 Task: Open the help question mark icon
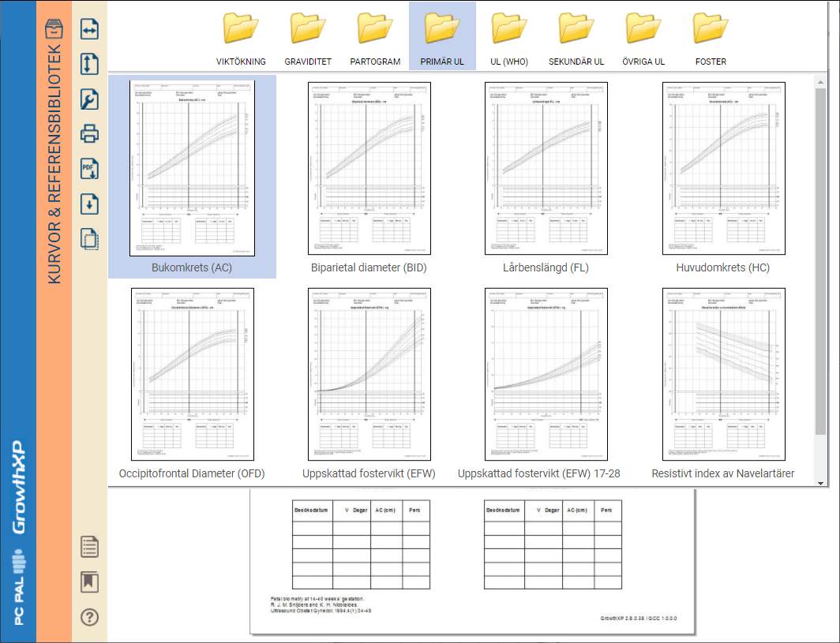pos(89,617)
